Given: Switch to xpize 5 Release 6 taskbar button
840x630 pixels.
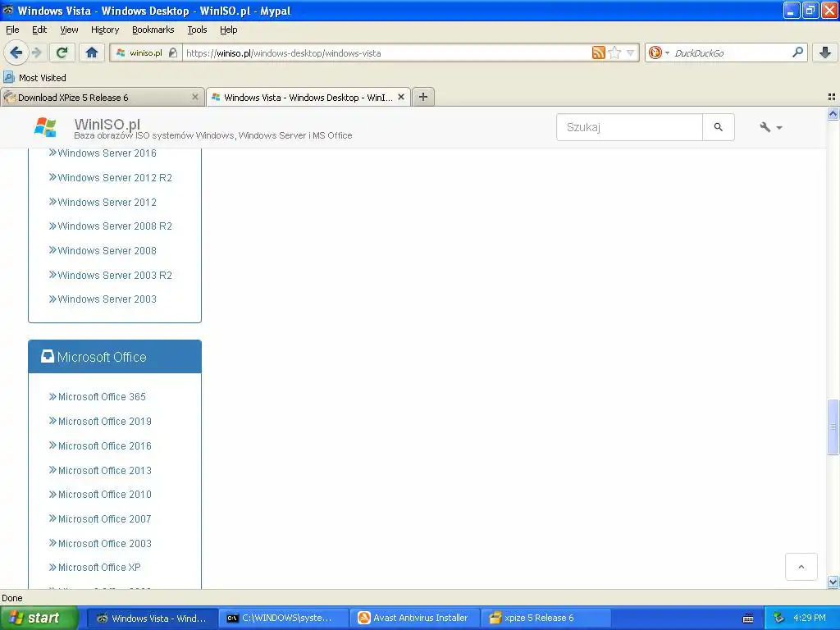Looking at the screenshot, I should click(x=546, y=618).
